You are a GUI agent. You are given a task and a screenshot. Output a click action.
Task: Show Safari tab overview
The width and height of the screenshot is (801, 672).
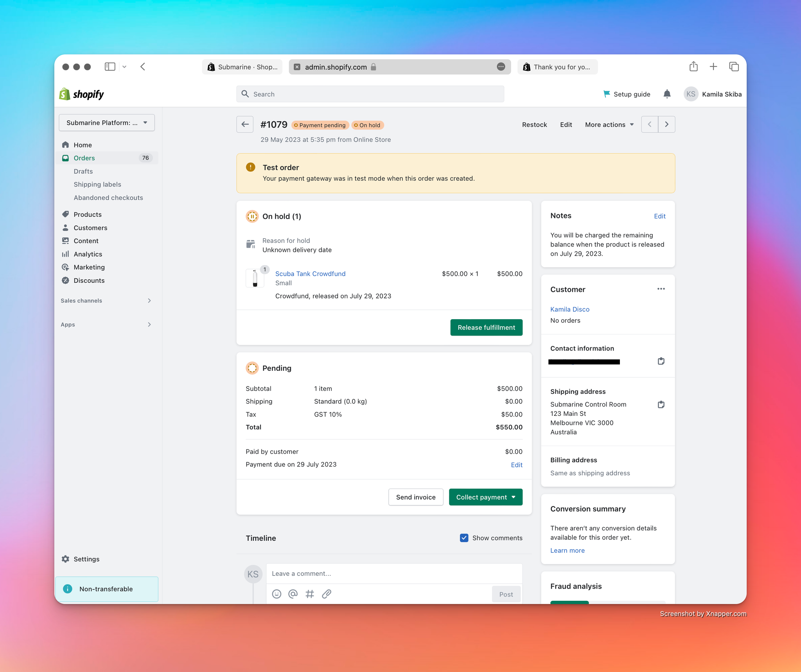(x=734, y=67)
